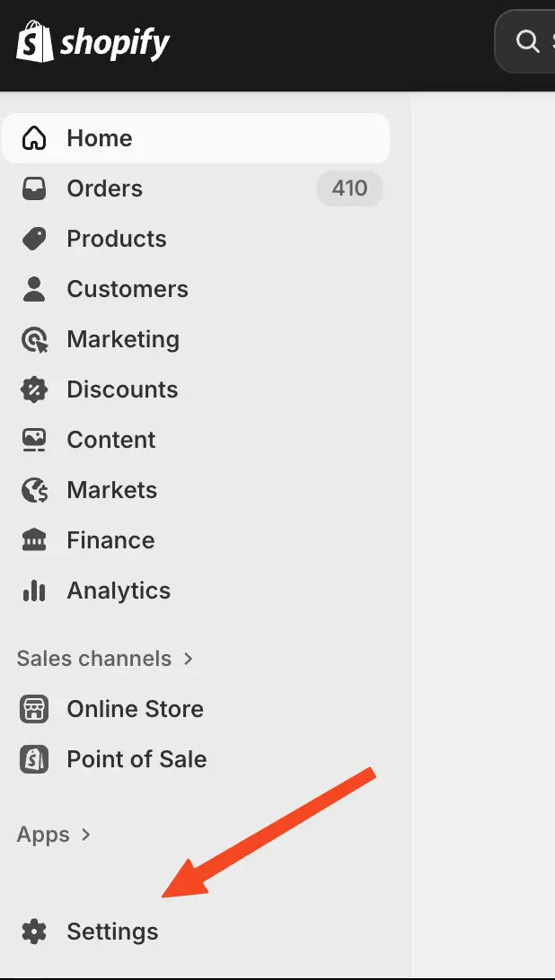This screenshot has height=980, width=555.
Task: Click the Apps section heading
Action: coord(43,835)
